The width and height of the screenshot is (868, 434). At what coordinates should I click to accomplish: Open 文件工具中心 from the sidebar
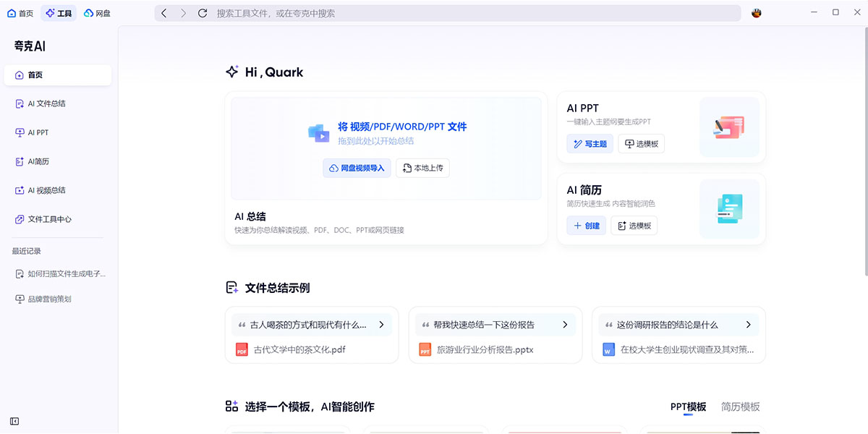click(48, 219)
